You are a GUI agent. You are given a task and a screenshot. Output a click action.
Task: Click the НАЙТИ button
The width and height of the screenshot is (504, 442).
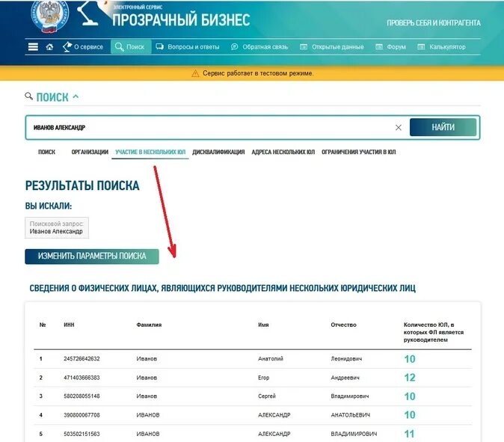point(443,127)
